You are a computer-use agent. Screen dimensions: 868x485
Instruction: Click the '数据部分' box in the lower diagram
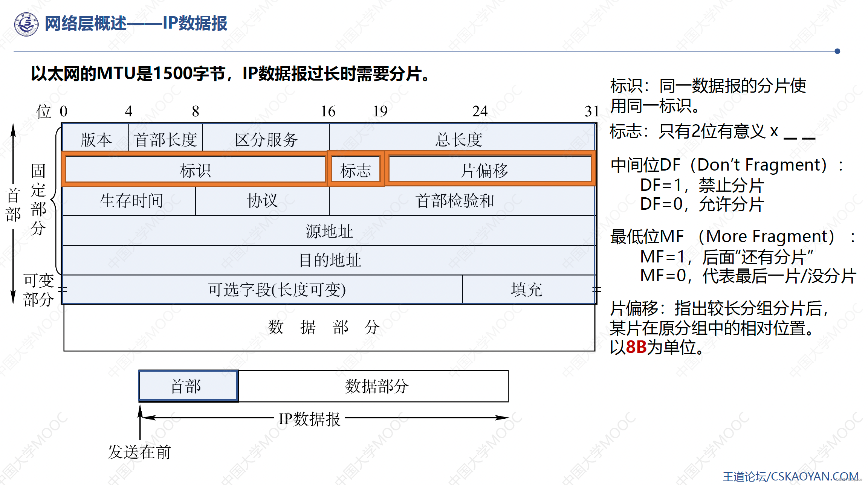pyautogui.click(x=373, y=386)
